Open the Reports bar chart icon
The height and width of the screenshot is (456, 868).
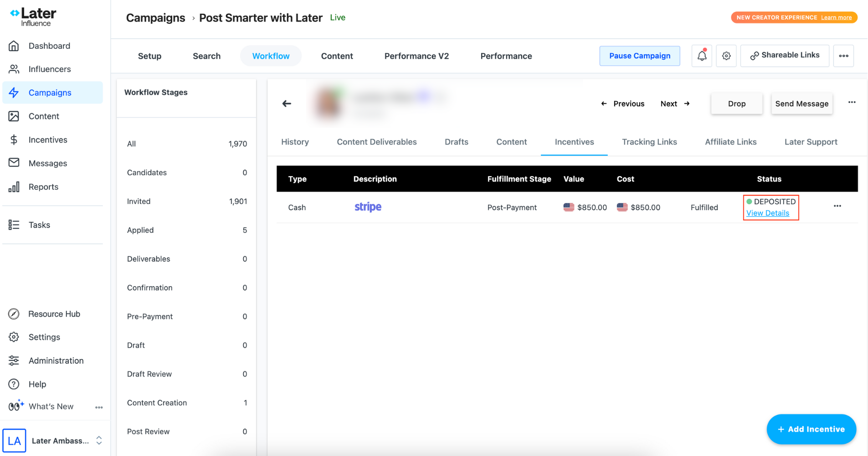(14, 187)
